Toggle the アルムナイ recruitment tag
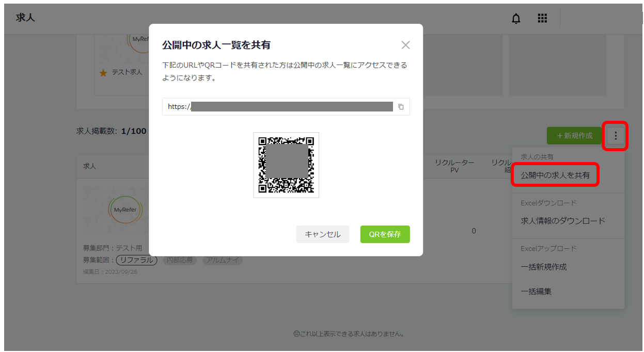The width and height of the screenshot is (644, 352). click(222, 260)
